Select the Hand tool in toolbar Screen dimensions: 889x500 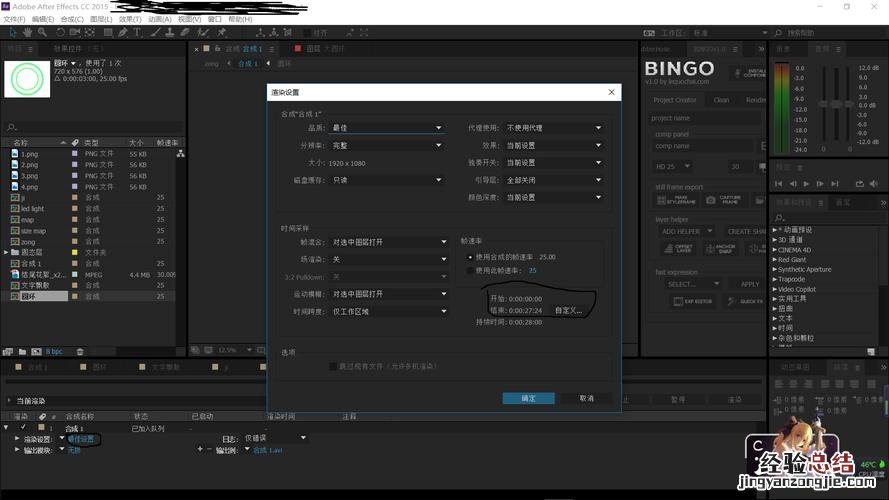pos(28,32)
